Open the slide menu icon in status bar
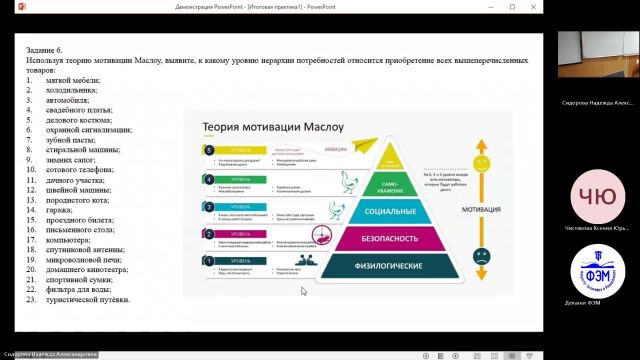640x360 pixels. (440, 356)
